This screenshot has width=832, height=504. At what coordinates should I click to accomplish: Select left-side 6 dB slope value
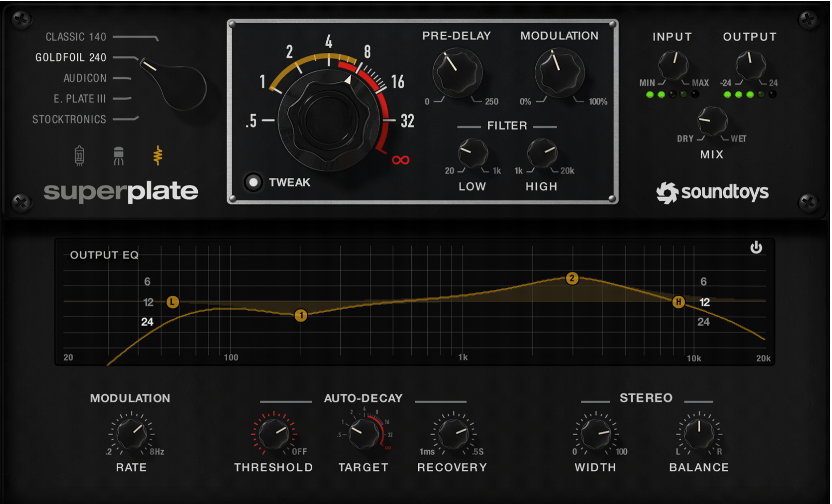click(x=147, y=282)
